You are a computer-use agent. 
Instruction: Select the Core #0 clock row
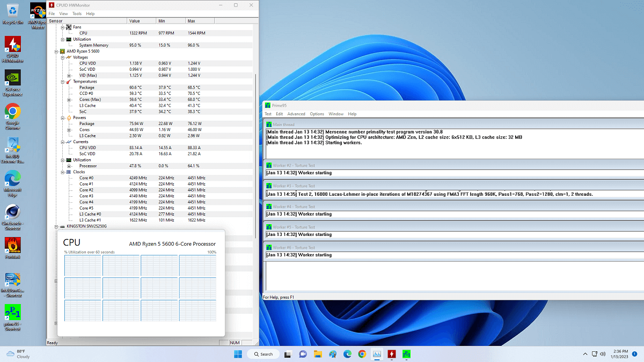pos(150,178)
